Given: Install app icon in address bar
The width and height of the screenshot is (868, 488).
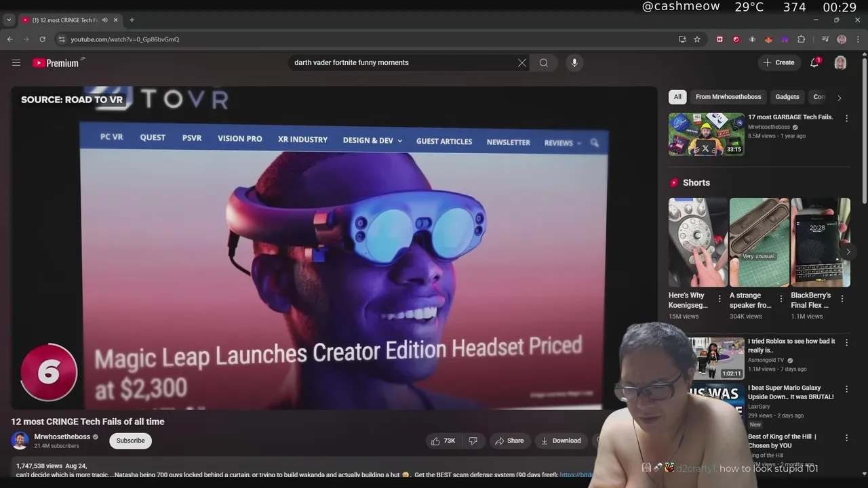Looking at the screenshot, I should [682, 39].
